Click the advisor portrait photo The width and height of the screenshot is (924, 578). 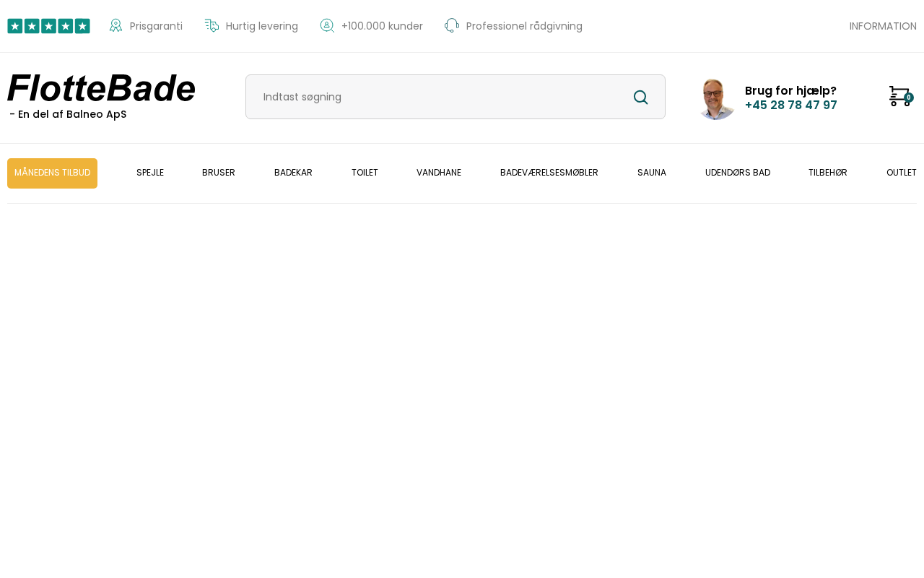715,98
